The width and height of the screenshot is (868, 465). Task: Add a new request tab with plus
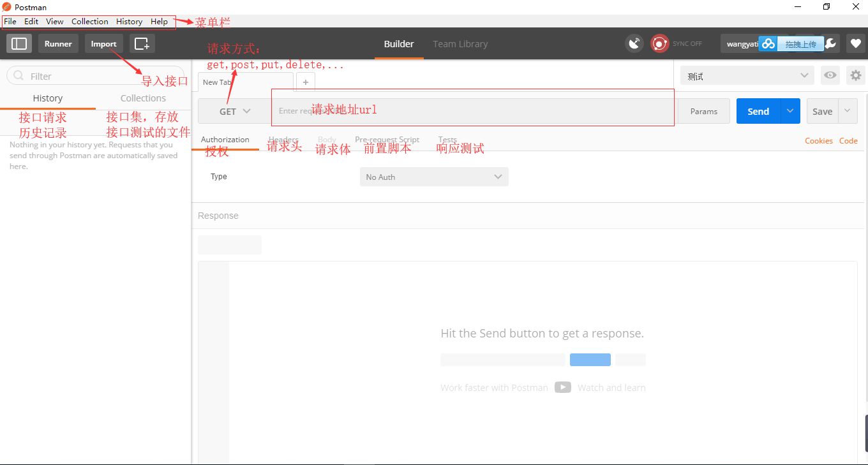tap(306, 82)
